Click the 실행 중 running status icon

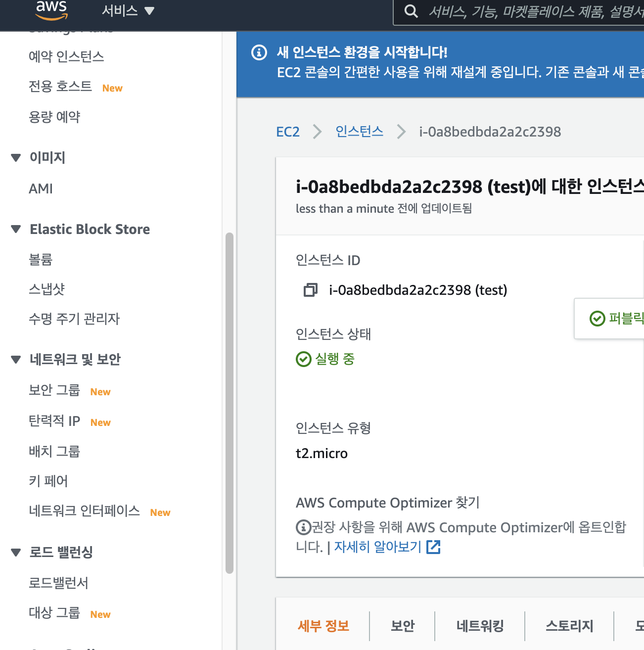303,359
